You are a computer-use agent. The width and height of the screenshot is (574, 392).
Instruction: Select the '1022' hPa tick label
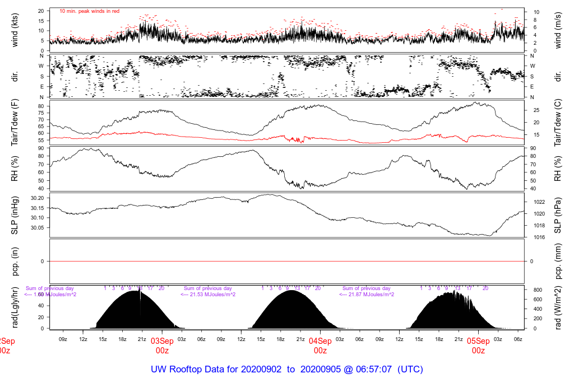point(539,202)
